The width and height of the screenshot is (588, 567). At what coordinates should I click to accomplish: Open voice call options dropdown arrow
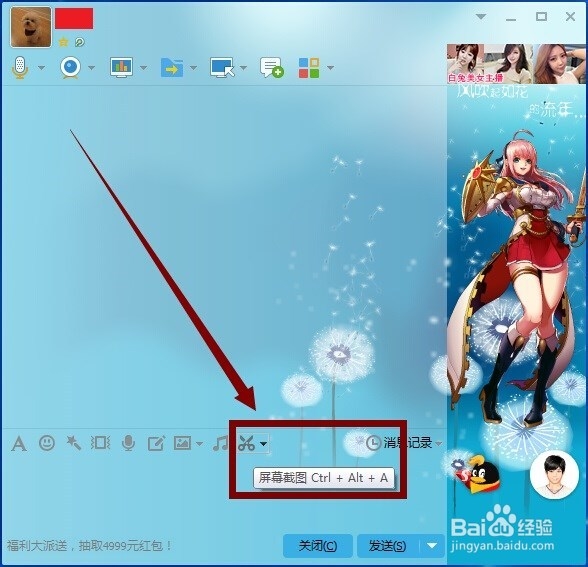click(41, 68)
